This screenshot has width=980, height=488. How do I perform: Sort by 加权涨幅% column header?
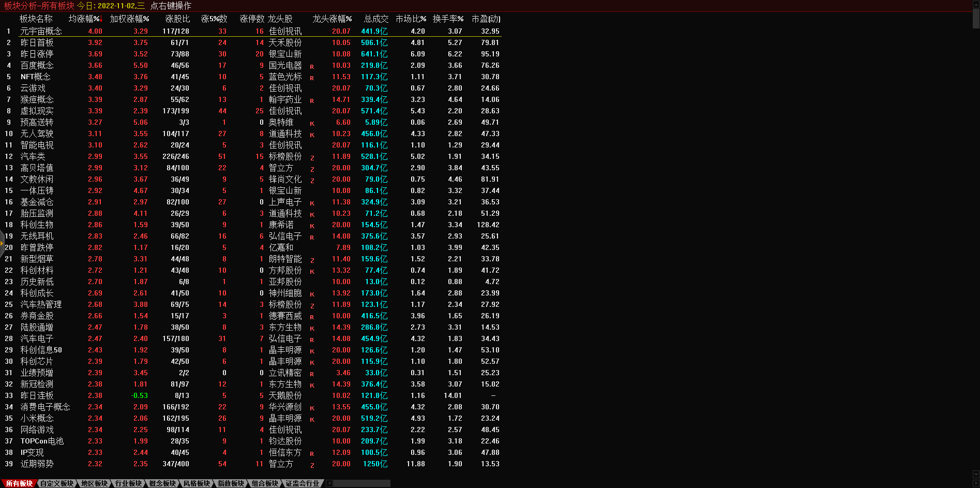(x=129, y=19)
